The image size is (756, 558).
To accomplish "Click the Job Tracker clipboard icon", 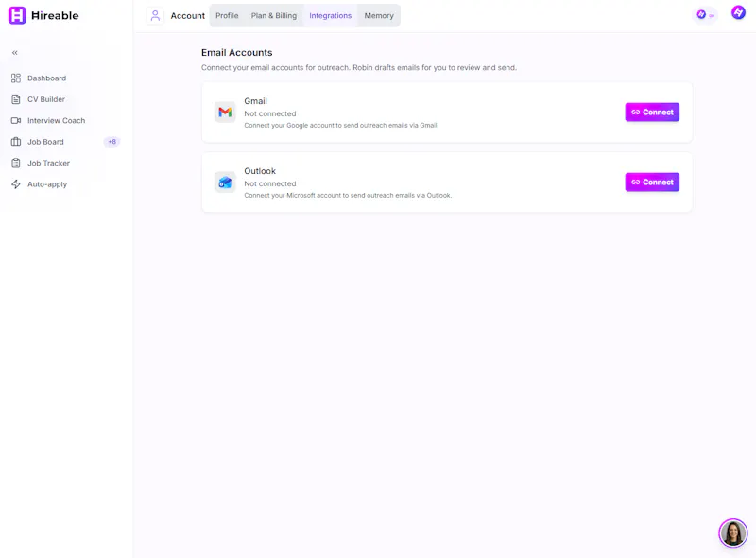I will pyautogui.click(x=16, y=164).
